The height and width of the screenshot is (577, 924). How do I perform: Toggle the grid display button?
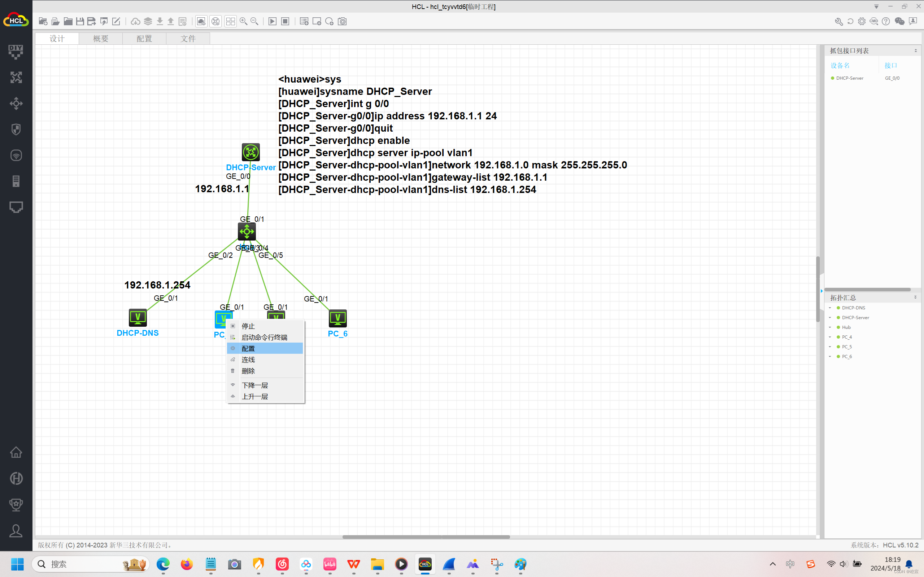(230, 21)
